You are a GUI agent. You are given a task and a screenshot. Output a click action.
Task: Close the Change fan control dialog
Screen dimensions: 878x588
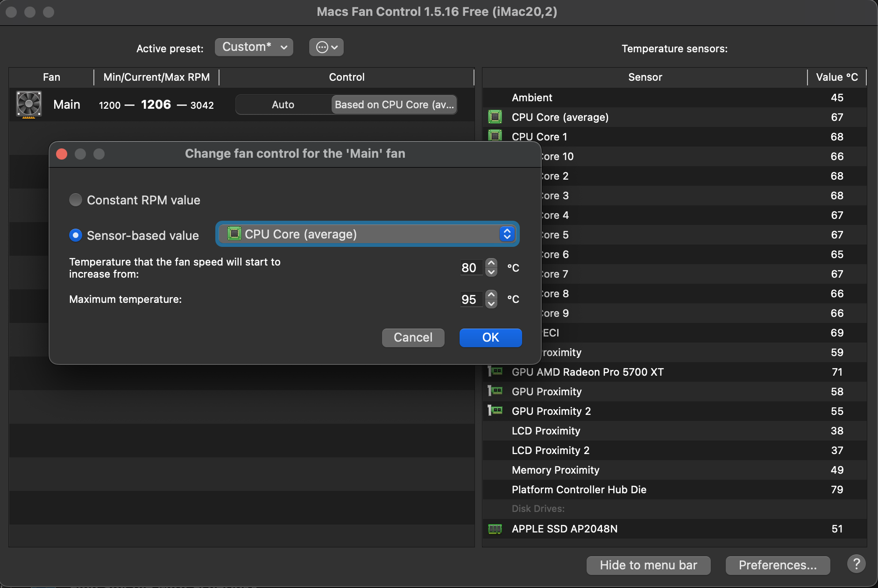(62, 154)
